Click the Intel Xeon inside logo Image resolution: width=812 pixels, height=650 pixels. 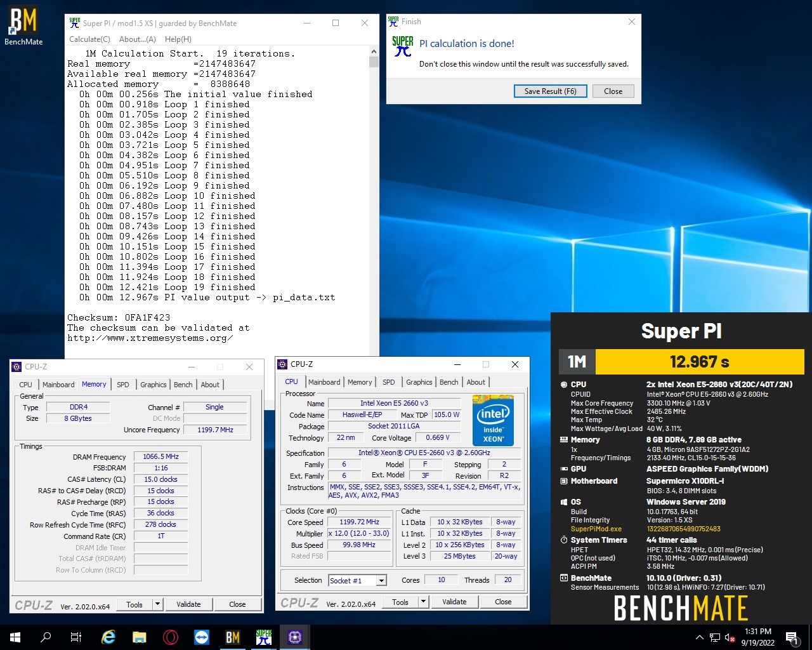click(493, 420)
